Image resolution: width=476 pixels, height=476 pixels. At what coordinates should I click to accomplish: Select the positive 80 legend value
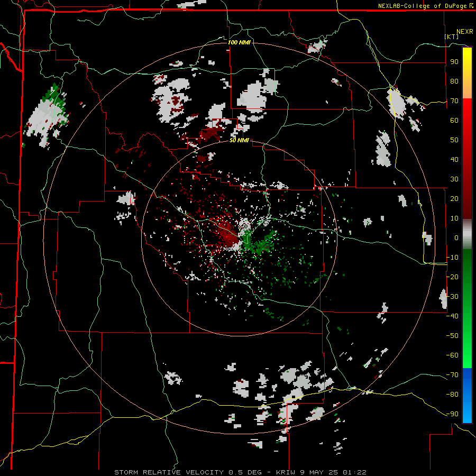pyautogui.click(x=454, y=81)
